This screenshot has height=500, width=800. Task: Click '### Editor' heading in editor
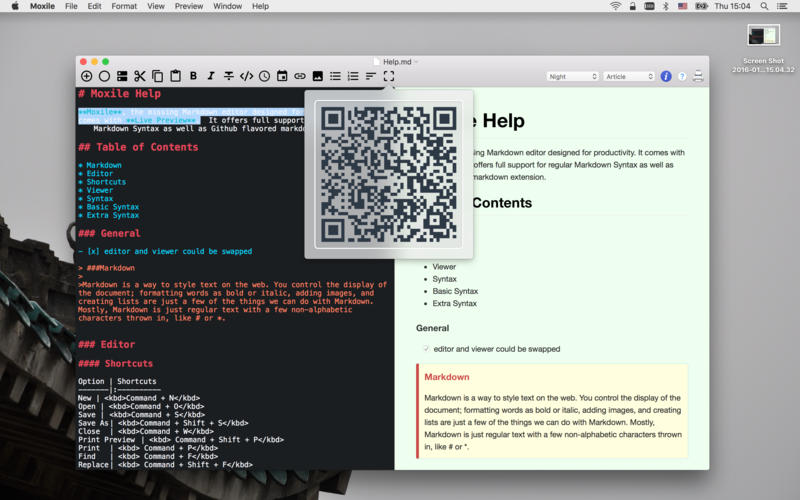coord(107,344)
